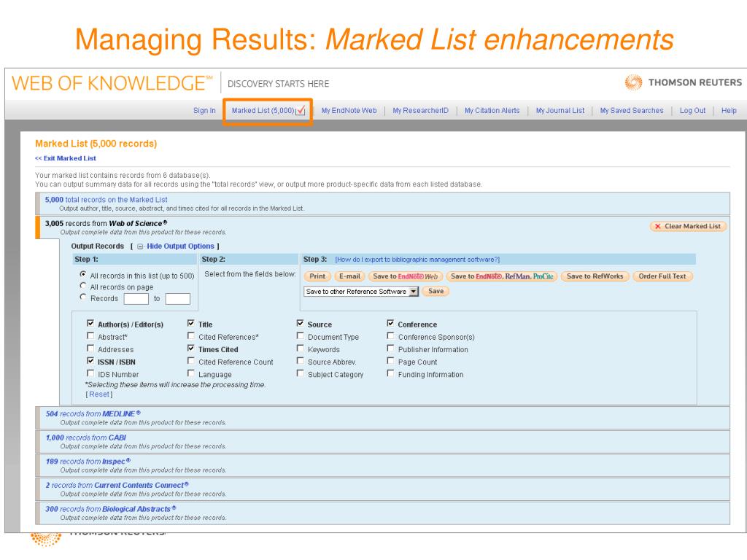
Task: Select All records on page radio
Action: (83, 286)
